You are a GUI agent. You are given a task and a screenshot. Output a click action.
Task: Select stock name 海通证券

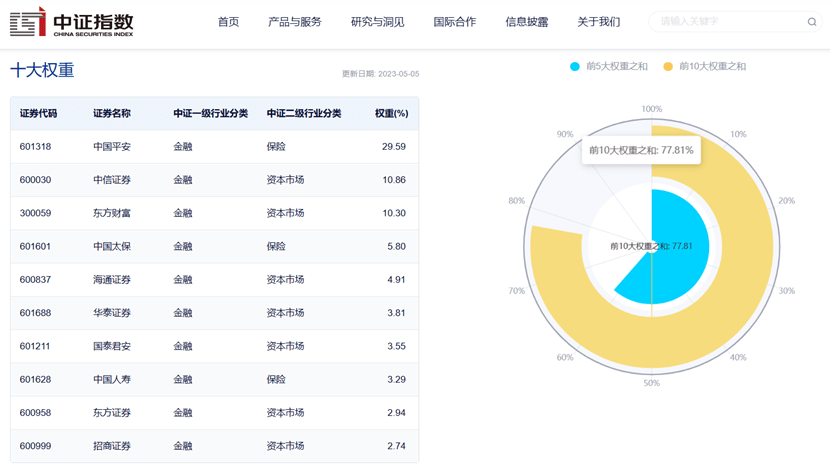point(112,280)
